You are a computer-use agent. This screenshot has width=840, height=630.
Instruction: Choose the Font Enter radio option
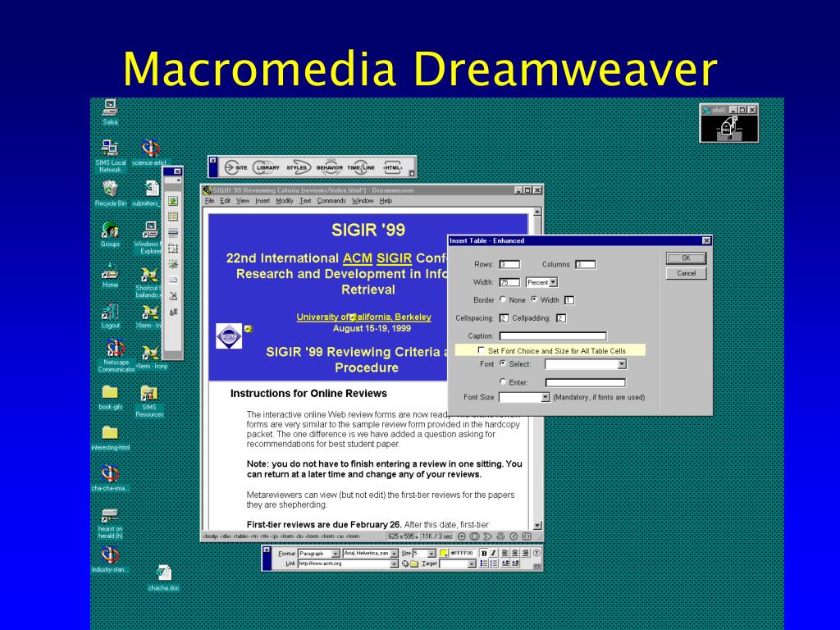503,381
